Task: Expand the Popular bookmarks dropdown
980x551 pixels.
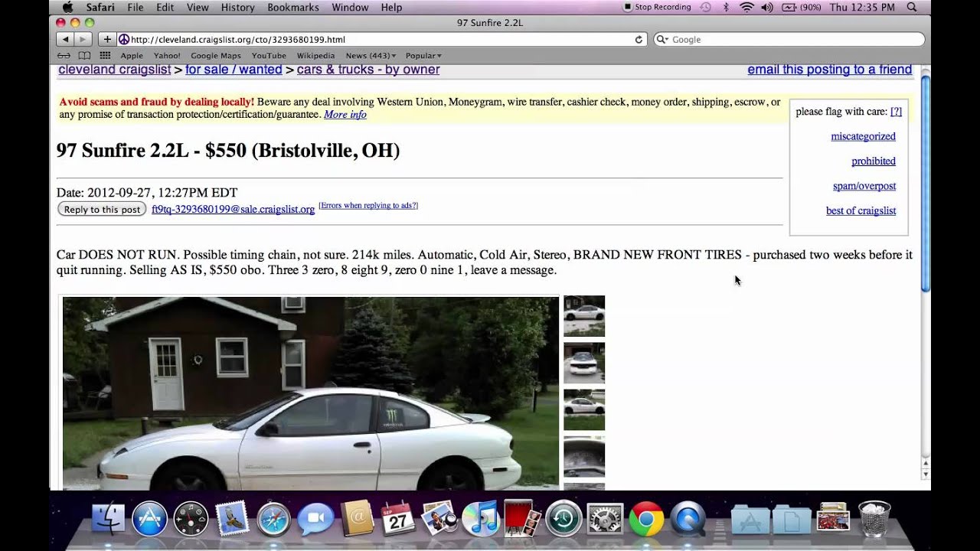Action: pos(423,55)
